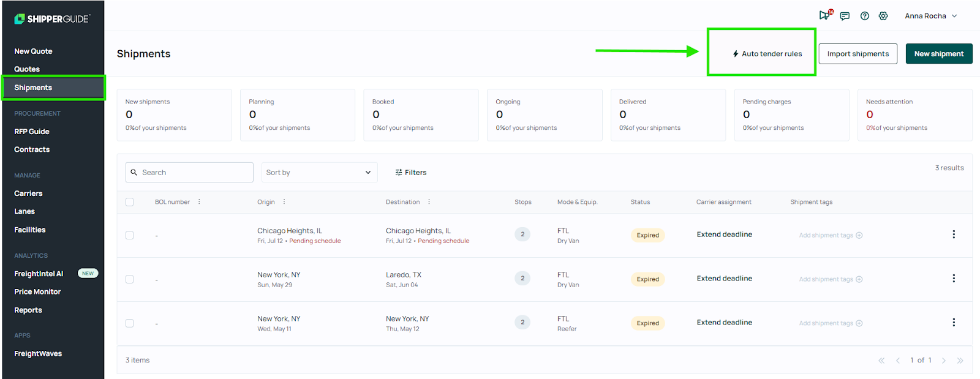This screenshot has height=379, width=980.
Task: Open RFP Guide in the sidebar
Action: tap(32, 132)
